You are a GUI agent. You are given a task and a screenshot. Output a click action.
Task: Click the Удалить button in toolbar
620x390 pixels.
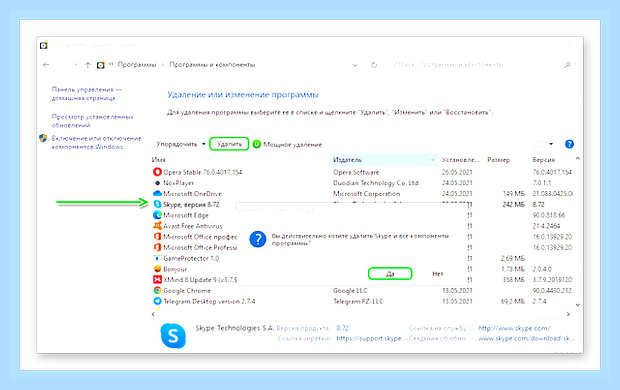229,144
